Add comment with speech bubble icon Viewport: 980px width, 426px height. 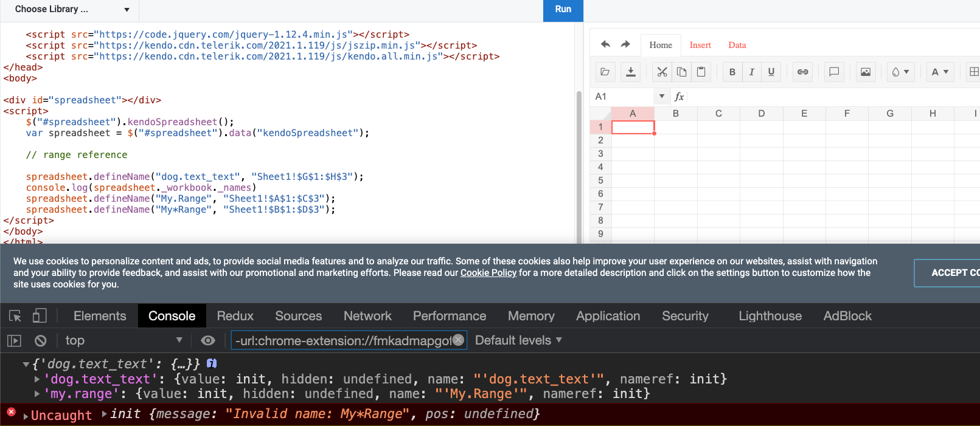(x=834, y=72)
